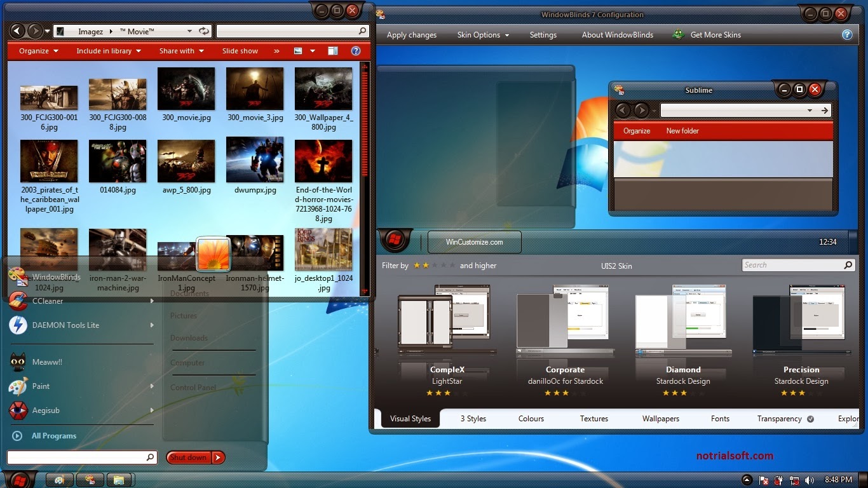This screenshot has height=488, width=868.
Task: Click the refresh icon in Explorer address bar
Action: tap(203, 30)
